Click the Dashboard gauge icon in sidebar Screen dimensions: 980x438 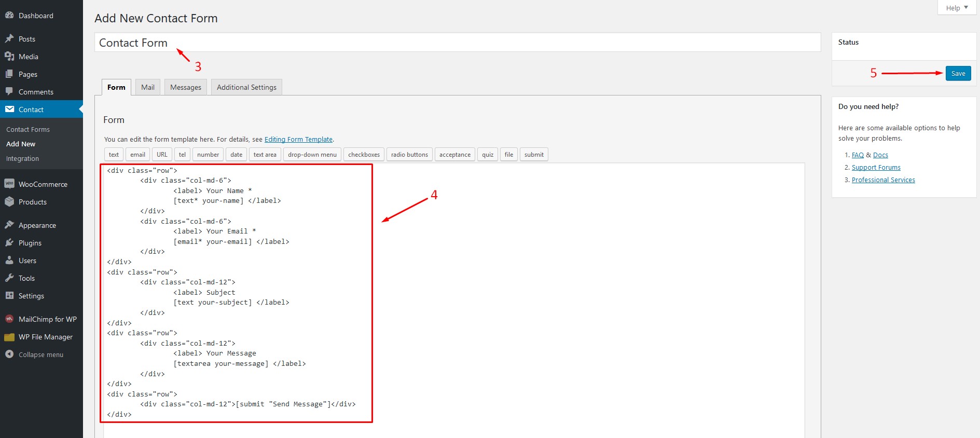[9, 16]
